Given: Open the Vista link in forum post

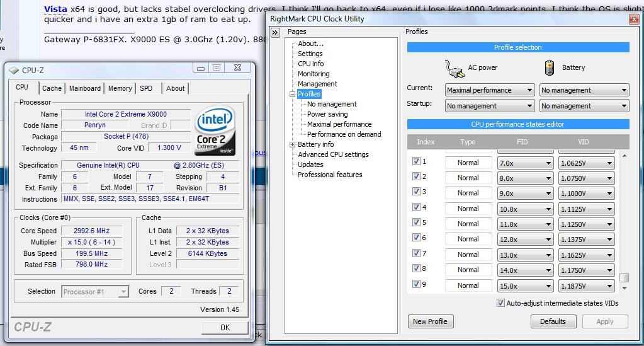Looking at the screenshot, I should [55, 9].
